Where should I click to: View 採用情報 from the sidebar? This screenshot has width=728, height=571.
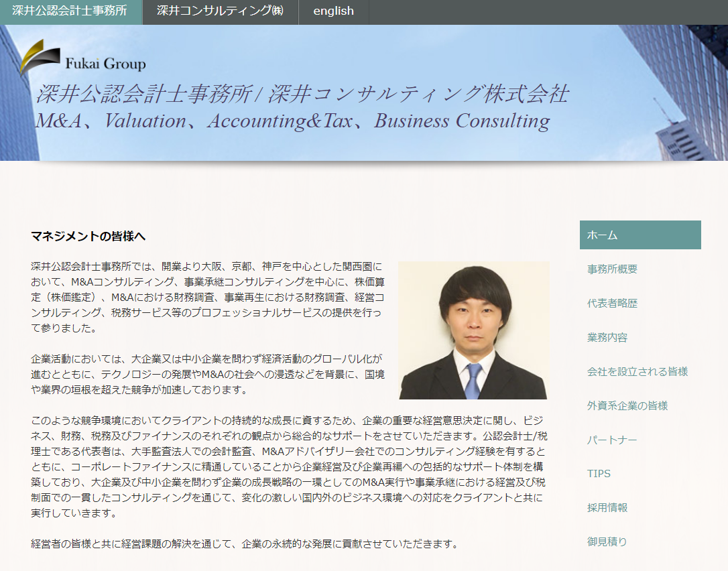pyautogui.click(x=607, y=508)
